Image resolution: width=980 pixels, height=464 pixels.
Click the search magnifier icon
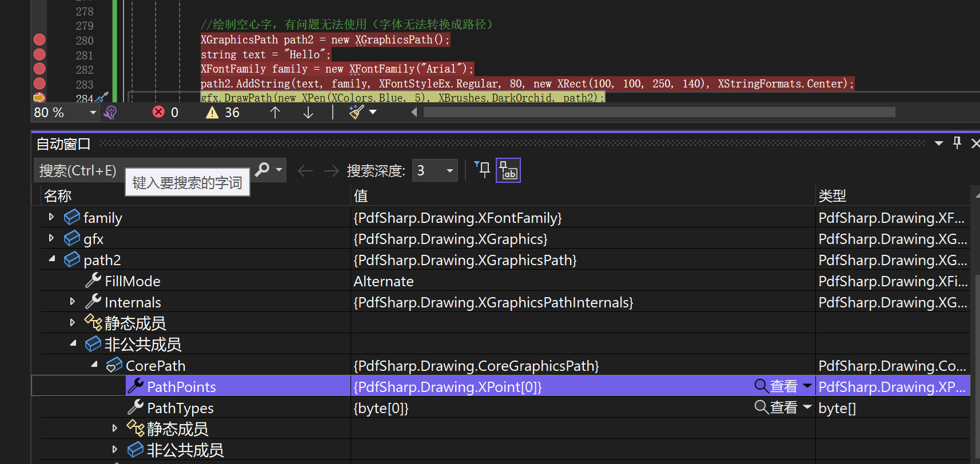262,170
